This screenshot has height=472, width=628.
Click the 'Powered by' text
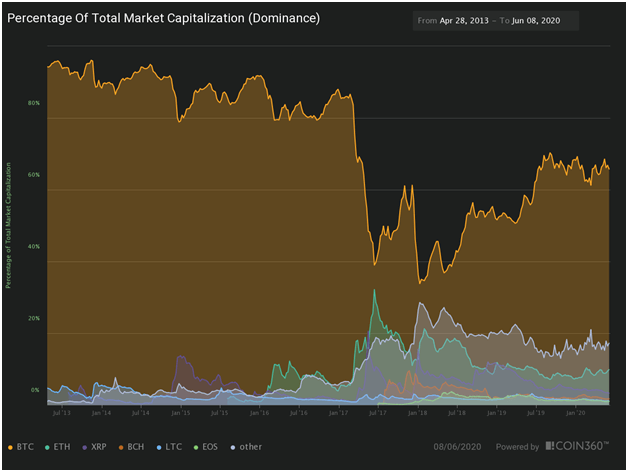pos(515,447)
